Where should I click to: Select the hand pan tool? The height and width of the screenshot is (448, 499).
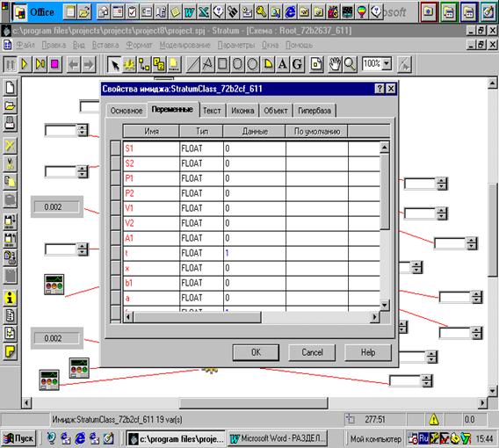pyautogui.click(x=335, y=65)
